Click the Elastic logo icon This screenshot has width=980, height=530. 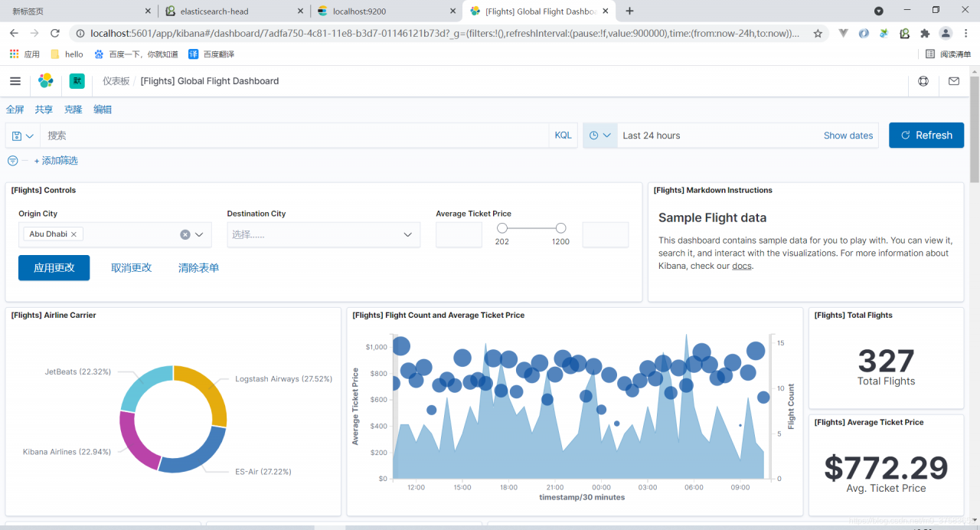tap(46, 81)
